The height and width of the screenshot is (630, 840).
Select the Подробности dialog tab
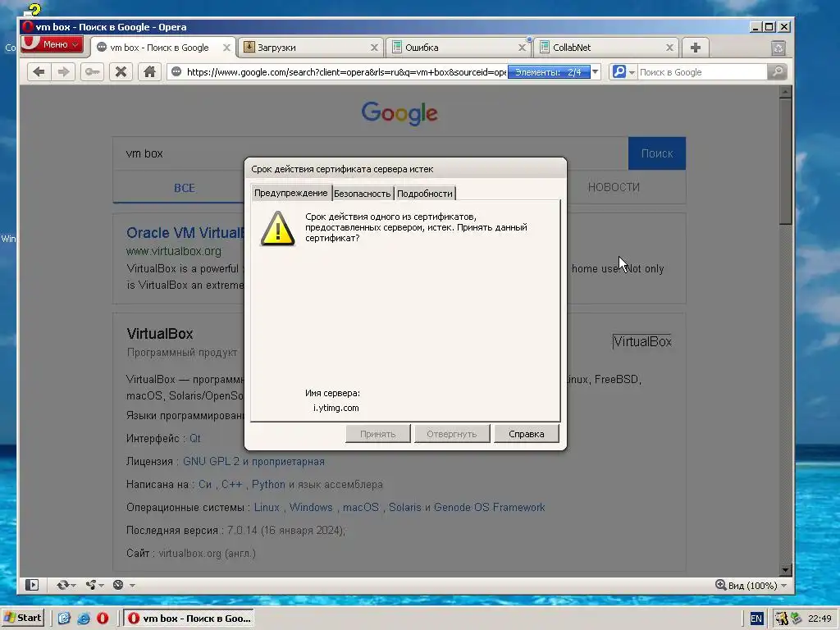tap(425, 194)
